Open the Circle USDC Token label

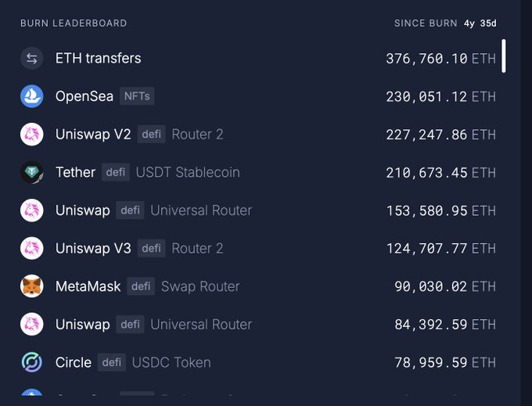point(171,362)
